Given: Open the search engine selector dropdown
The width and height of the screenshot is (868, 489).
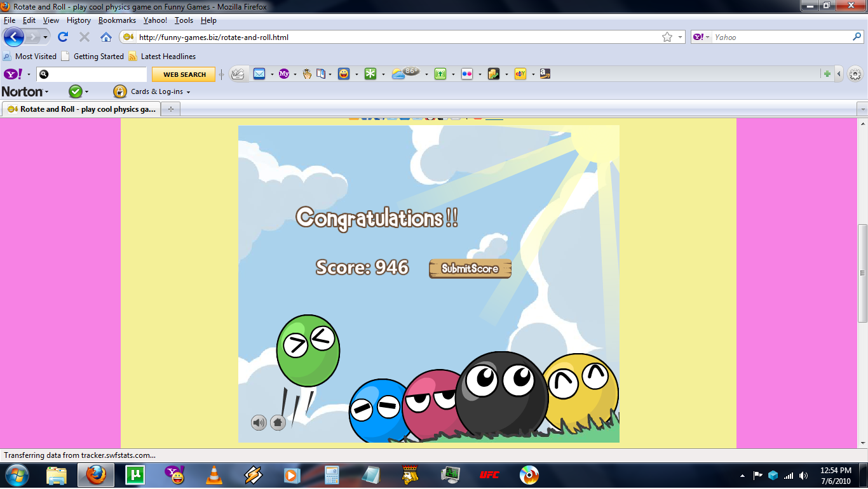Looking at the screenshot, I should [702, 37].
